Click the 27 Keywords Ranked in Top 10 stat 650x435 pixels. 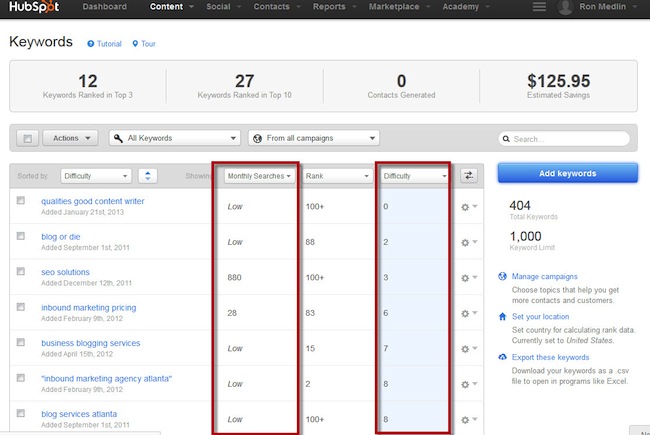point(245,86)
